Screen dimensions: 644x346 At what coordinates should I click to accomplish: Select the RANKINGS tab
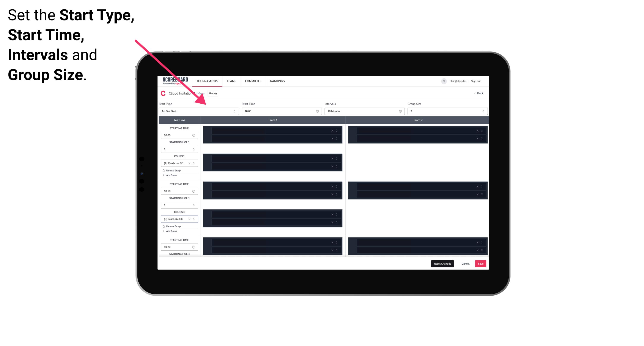[277, 81]
